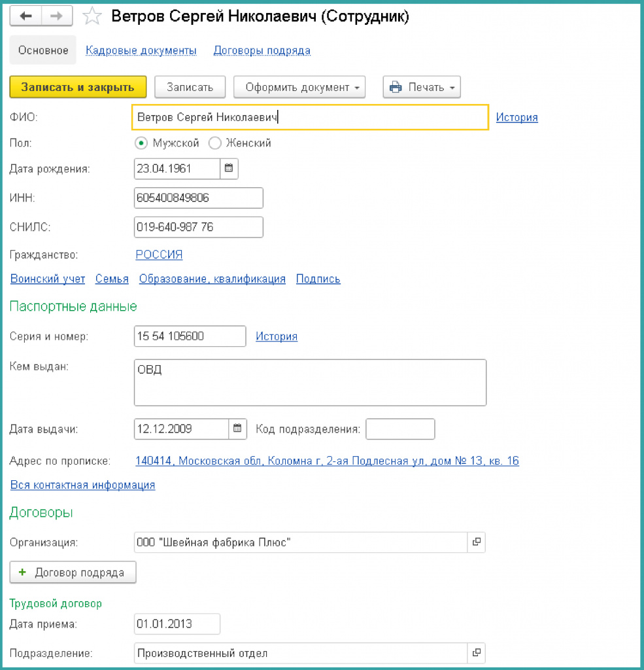Screen dimensions: 644x670
Task: Click the Записать button
Action: tap(190, 87)
